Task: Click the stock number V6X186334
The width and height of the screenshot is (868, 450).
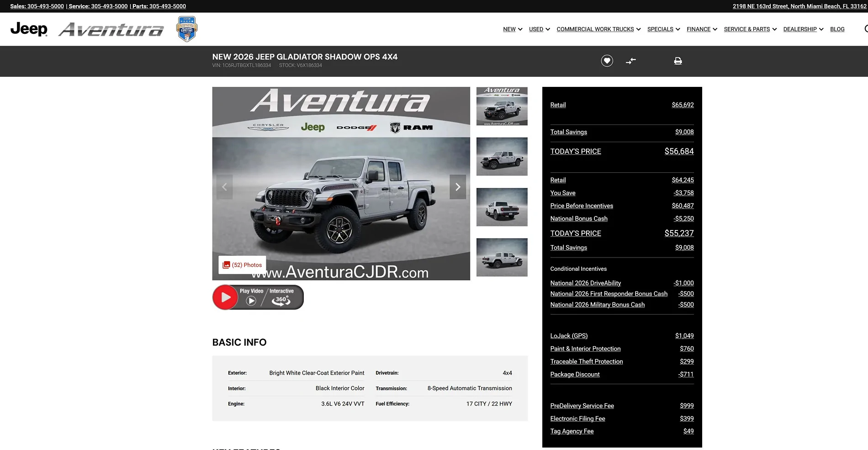Action: [300, 65]
